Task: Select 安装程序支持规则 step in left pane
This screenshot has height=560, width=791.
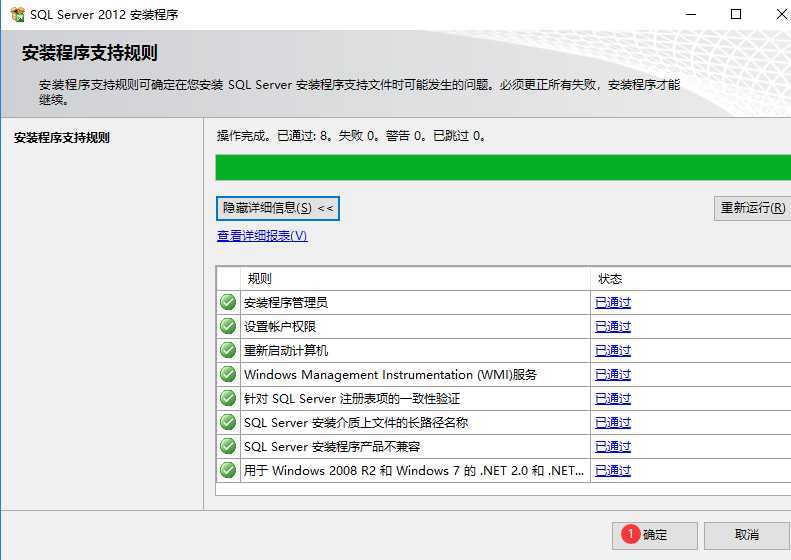Action: click(62, 138)
